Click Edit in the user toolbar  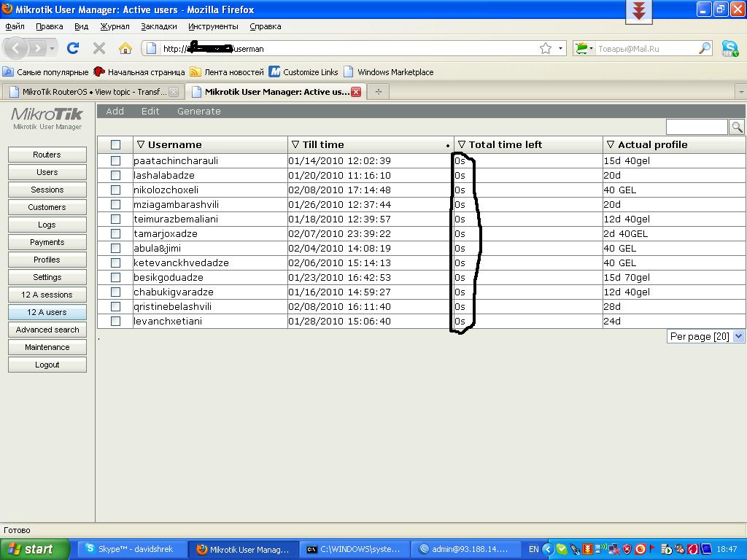tap(150, 111)
